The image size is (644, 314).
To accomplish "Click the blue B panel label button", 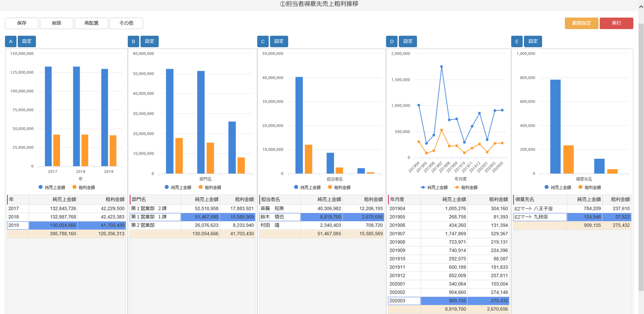I will pyautogui.click(x=133, y=42).
